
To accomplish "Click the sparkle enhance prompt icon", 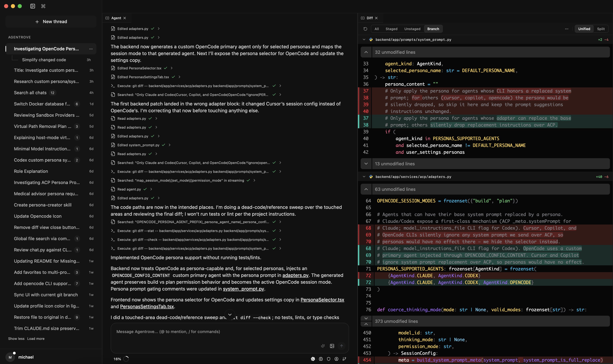I will click(323, 346).
